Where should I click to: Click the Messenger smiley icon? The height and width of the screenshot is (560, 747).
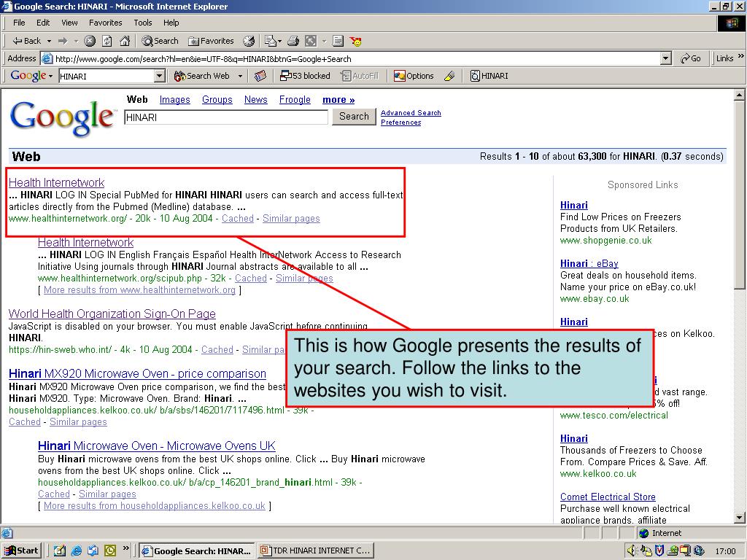point(355,41)
